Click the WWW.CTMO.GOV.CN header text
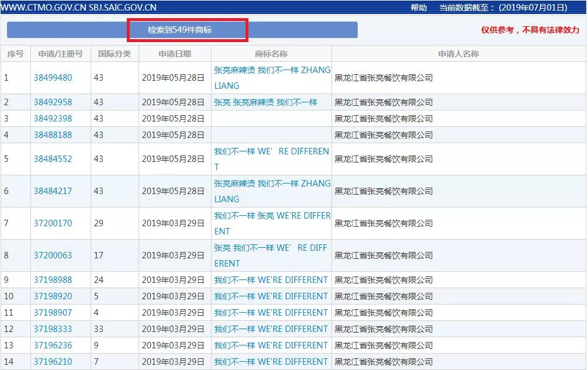The width and height of the screenshot is (588, 370). (x=43, y=8)
